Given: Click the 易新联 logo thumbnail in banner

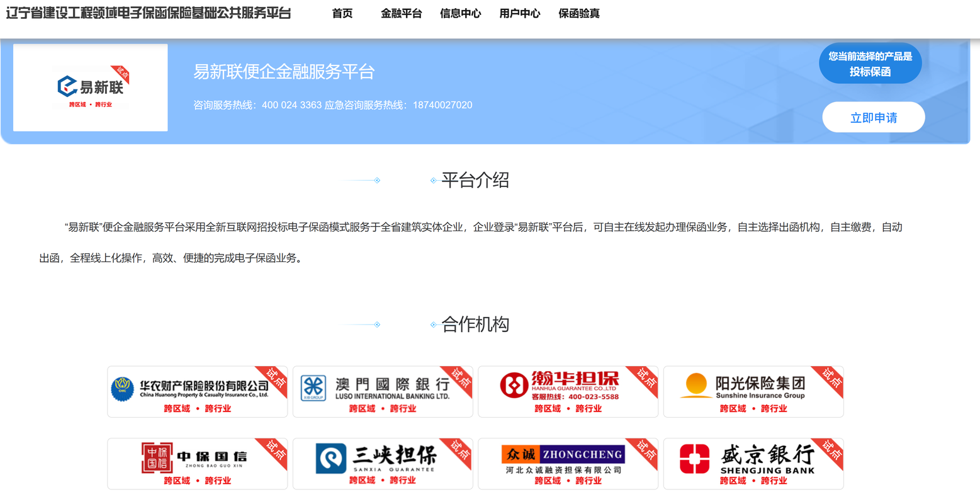Looking at the screenshot, I should [91, 88].
